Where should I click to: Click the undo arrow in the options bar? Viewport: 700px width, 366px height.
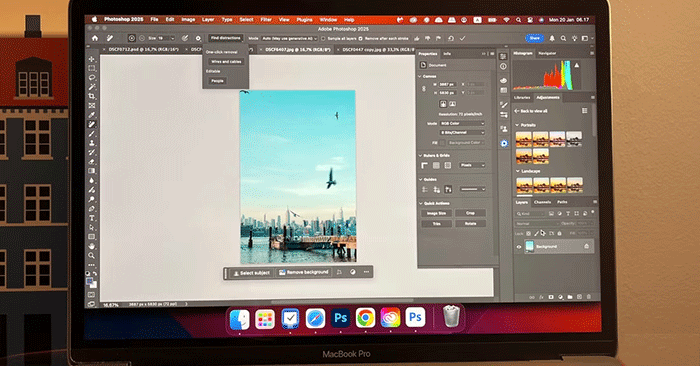pos(451,38)
